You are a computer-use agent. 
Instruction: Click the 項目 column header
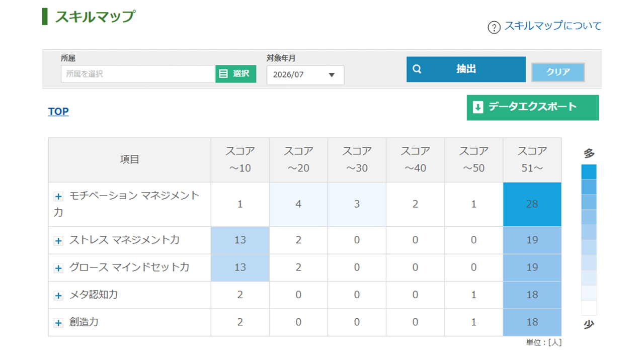[x=130, y=160]
